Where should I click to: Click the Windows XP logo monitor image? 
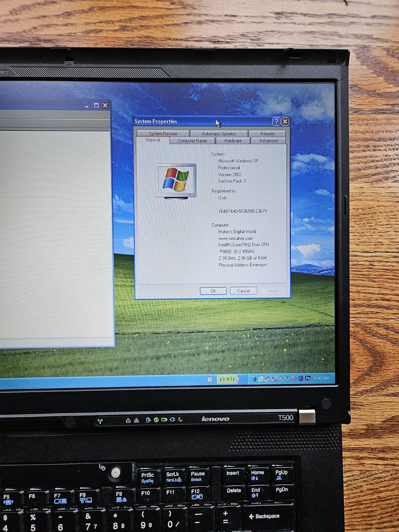point(177,182)
